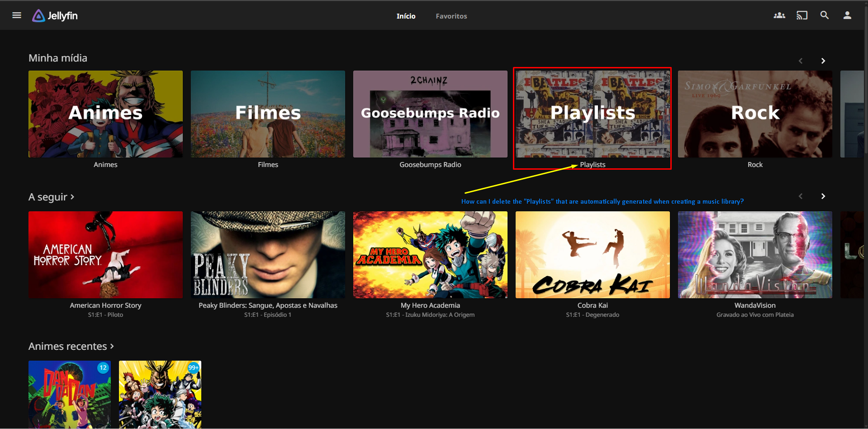
Task: Open the search magnifier icon
Action: (824, 15)
